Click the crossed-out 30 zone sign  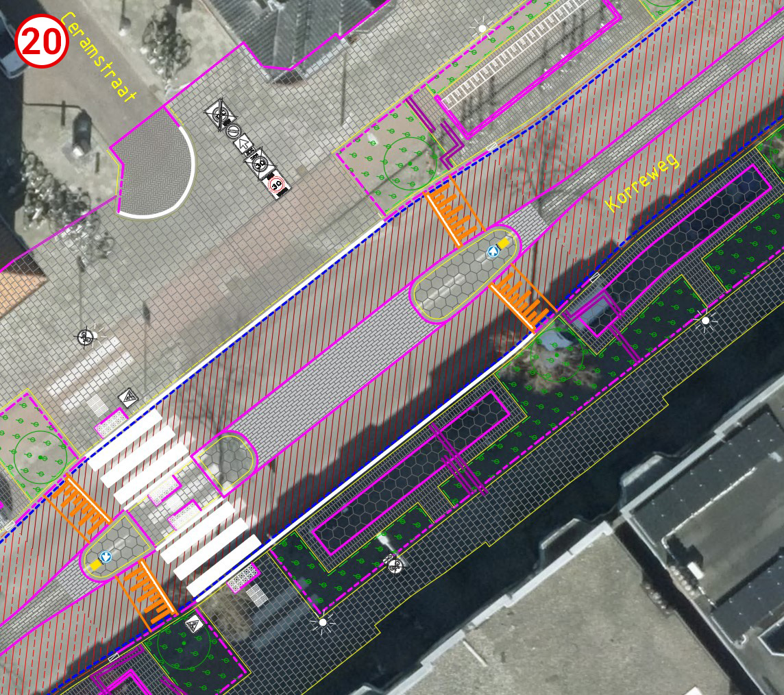(260, 164)
